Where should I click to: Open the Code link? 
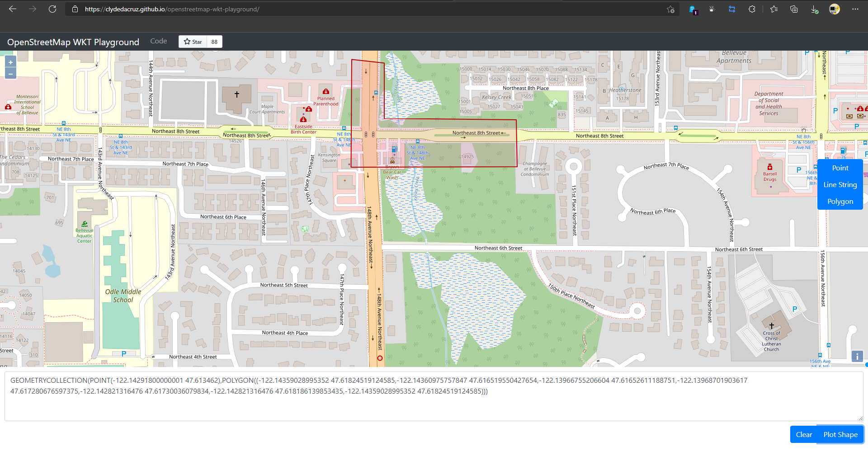[159, 41]
